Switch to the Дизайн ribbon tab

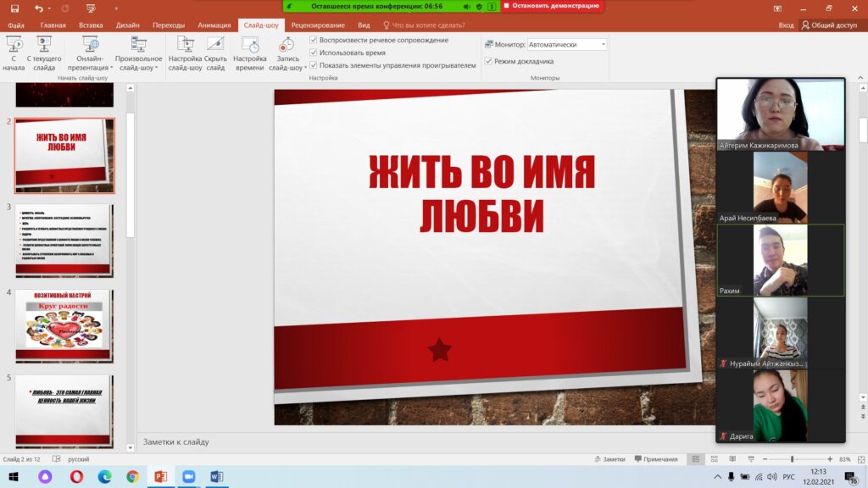click(128, 25)
